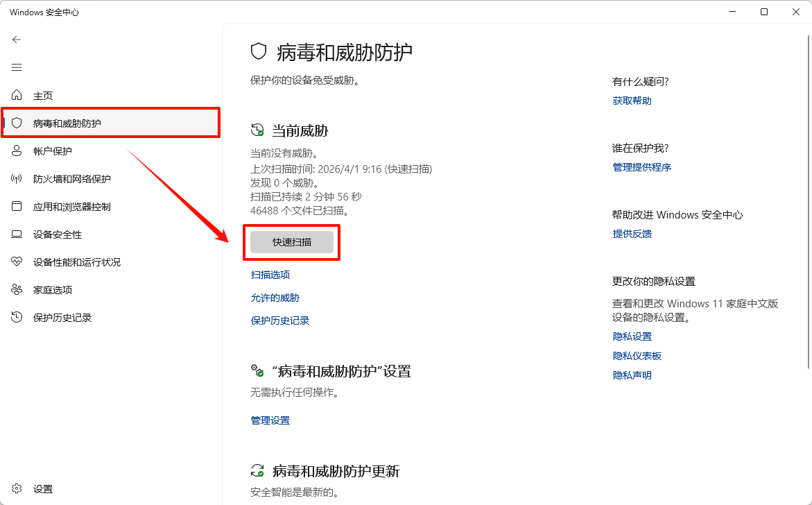
Task: Click the hamburger navigation menu
Action: coord(17,67)
